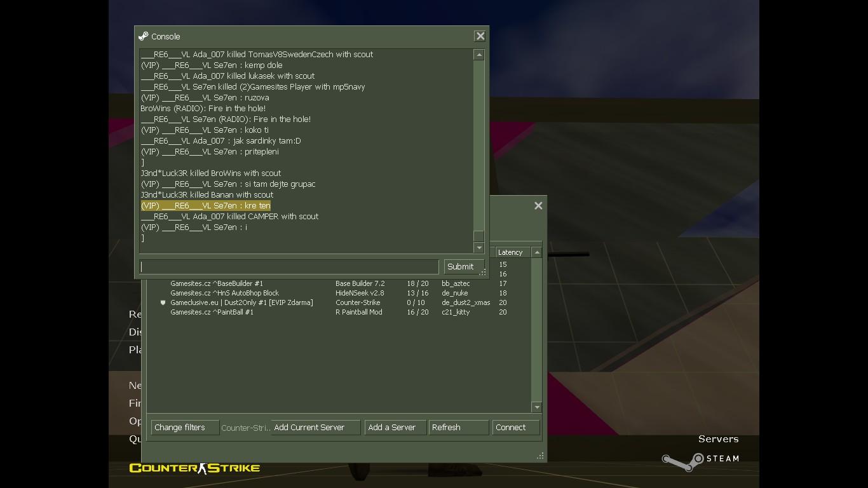Click the c21_kitty map cell
This screenshot has height=488, width=868.
pos(456,312)
